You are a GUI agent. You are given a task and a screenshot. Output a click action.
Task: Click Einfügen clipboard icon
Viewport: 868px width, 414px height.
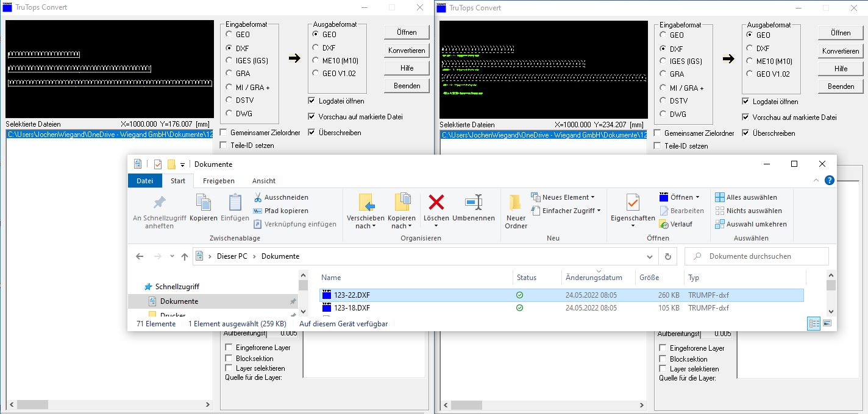[x=235, y=202]
